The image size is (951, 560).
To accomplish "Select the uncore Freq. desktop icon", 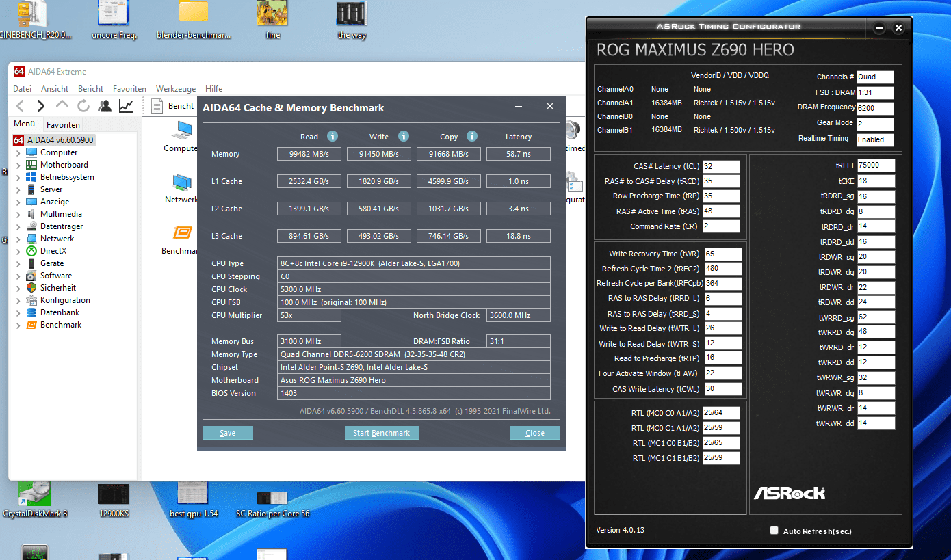I will pos(114,19).
